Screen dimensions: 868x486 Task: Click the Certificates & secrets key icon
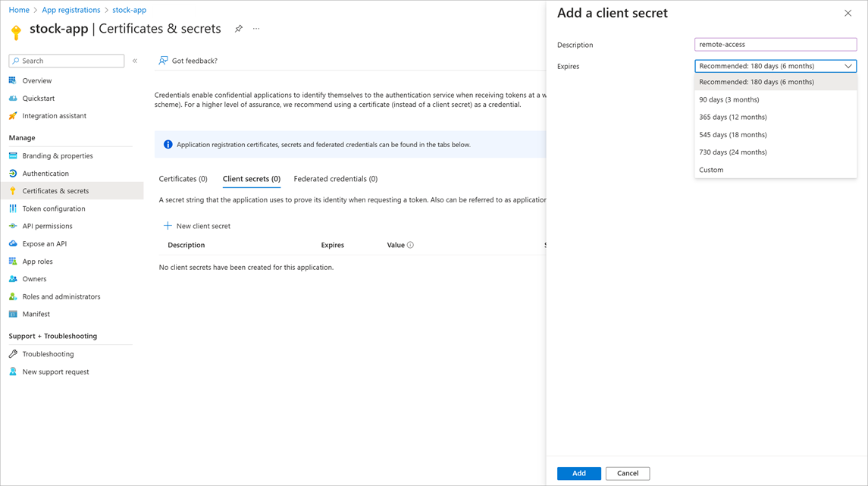13,191
